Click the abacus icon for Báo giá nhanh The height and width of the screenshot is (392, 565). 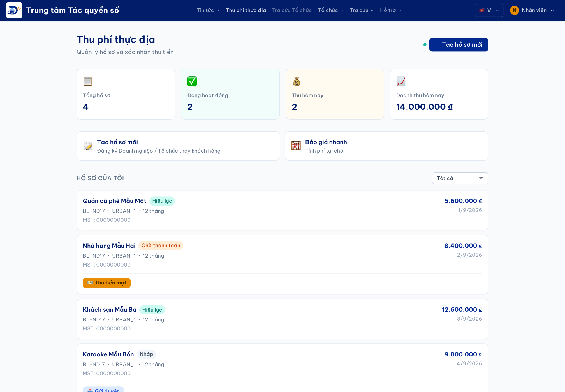pyautogui.click(x=296, y=146)
